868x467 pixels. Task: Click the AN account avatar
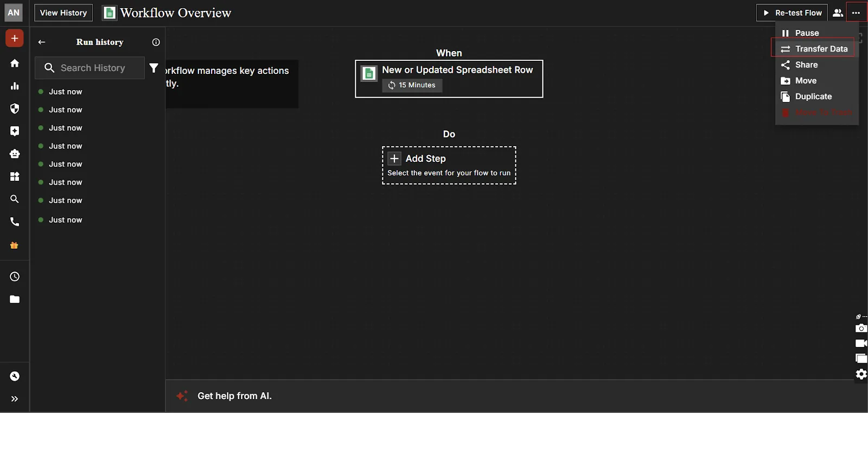coord(14,12)
